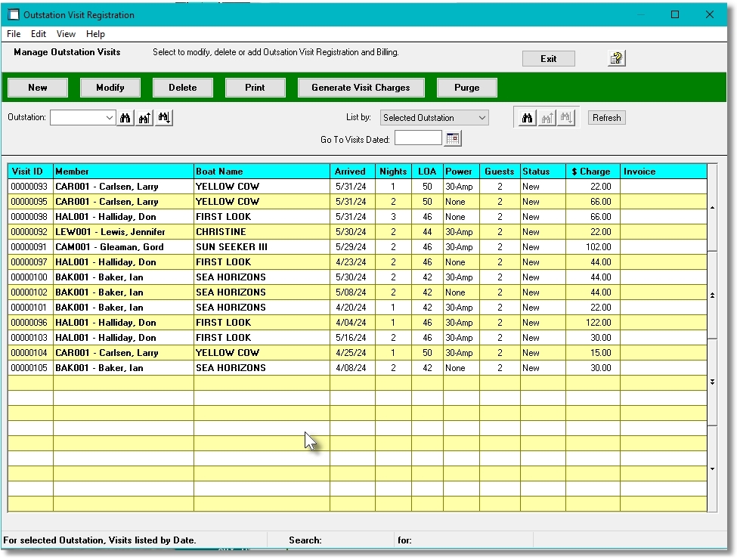Click the New visit button
The width and height of the screenshot is (737, 560).
[x=37, y=87]
